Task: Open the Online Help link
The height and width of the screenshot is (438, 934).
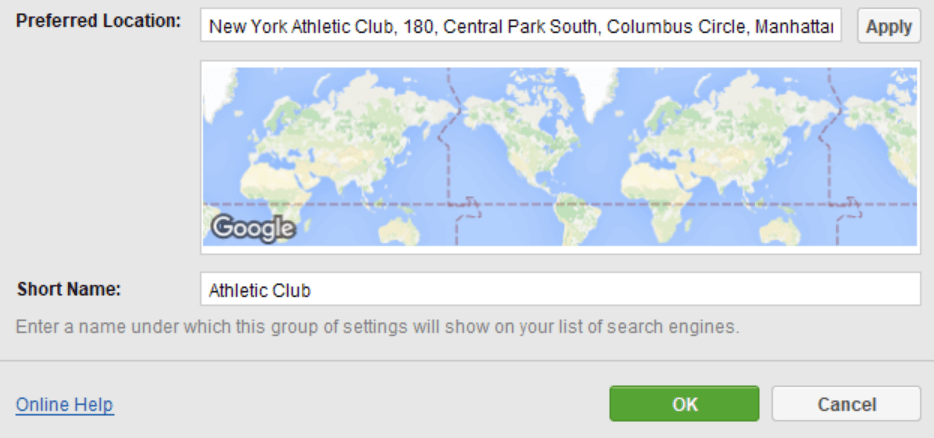Action: tap(65, 405)
